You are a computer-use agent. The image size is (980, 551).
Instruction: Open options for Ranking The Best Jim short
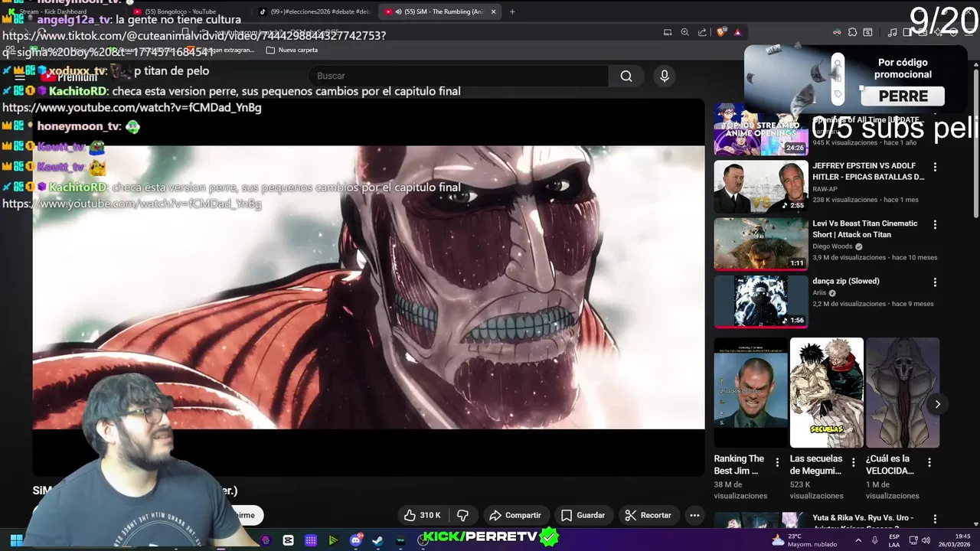777,462
